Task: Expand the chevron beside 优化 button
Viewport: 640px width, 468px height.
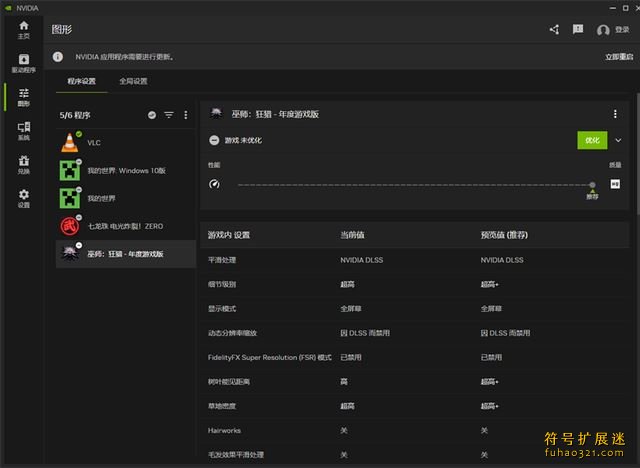Action: point(618,140)
